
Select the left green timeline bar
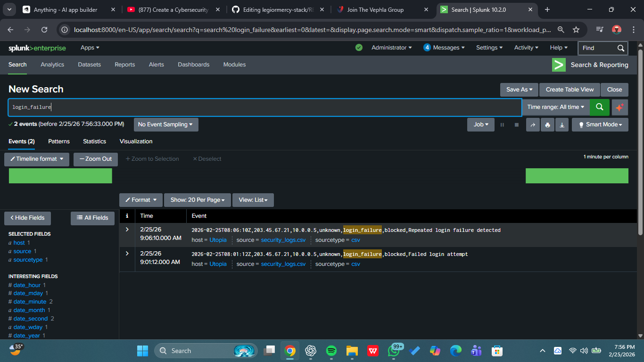pos(60,176)
